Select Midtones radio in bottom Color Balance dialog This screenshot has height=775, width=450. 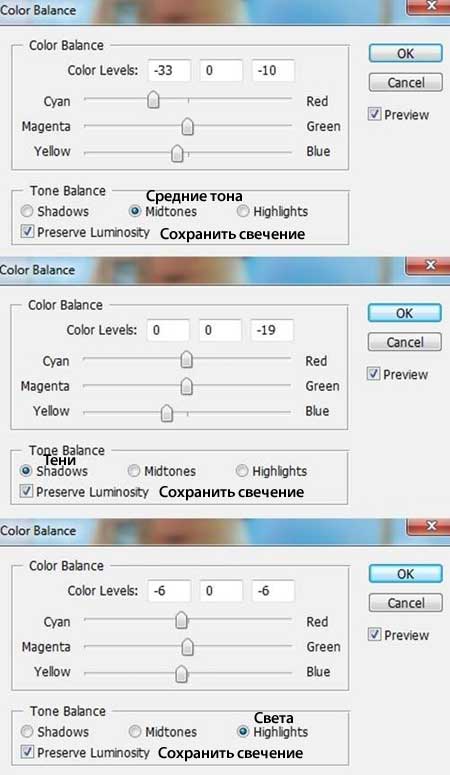[x=135, y=732]
